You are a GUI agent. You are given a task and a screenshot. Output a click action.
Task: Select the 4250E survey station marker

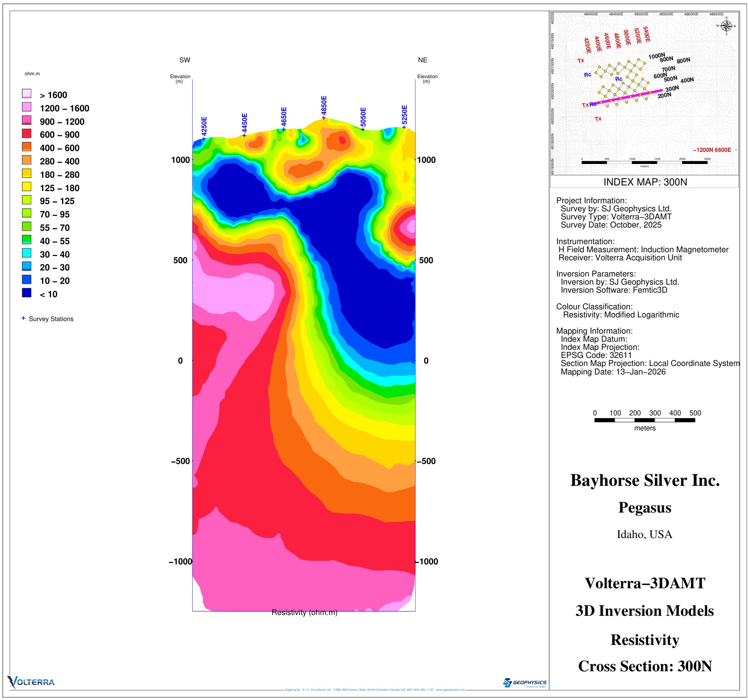[204, 138]
